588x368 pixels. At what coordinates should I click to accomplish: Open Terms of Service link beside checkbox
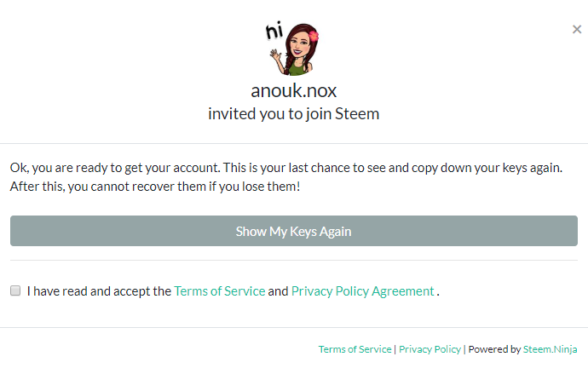[219, 291]
